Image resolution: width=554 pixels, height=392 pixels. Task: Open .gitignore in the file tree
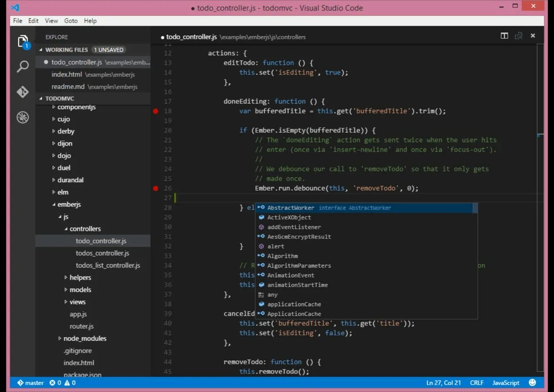93,351
